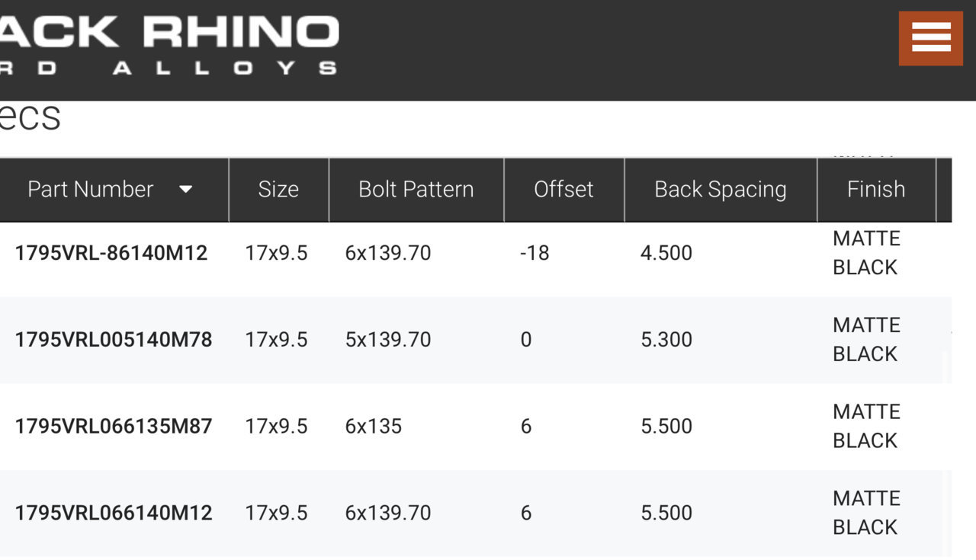Screen dimensions: 976x560
Task: Click the Black Rhino Hard Alloys logo
Action: point(169,44)
